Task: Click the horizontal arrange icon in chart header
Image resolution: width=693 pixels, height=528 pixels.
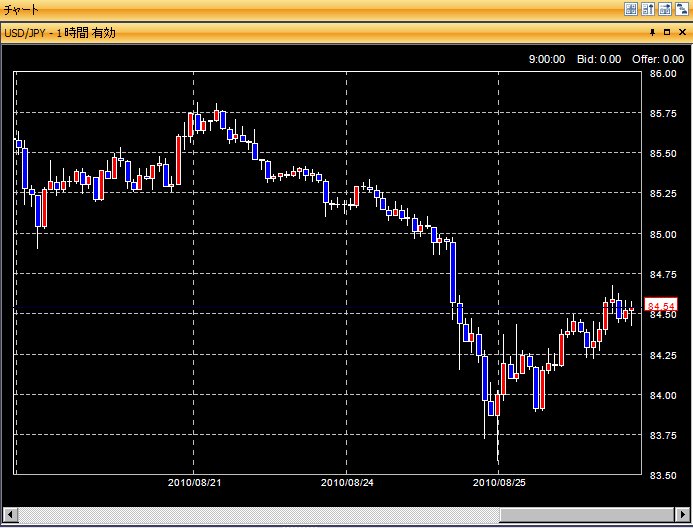Action: pos(664,8)
